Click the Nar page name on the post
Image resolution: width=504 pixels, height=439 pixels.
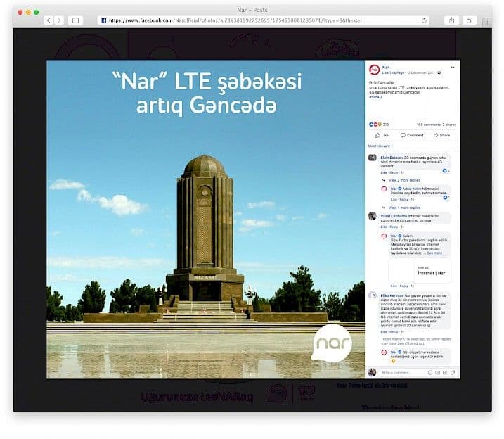[385, 68]
